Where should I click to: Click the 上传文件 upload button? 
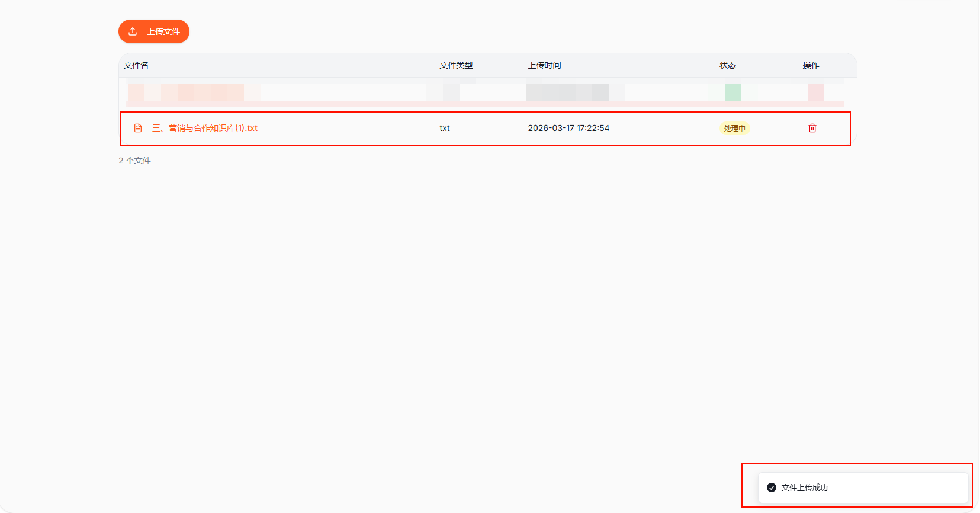[154, 31]
